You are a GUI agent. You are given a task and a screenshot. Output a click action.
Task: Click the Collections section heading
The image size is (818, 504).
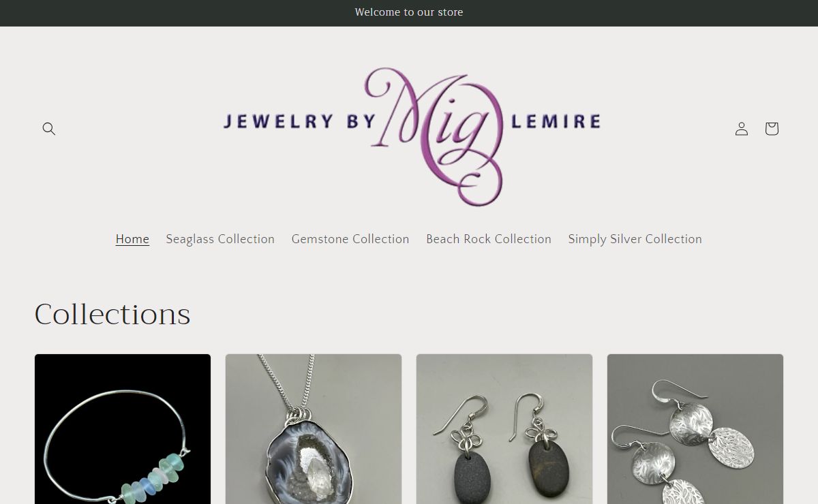pos(112,315)
